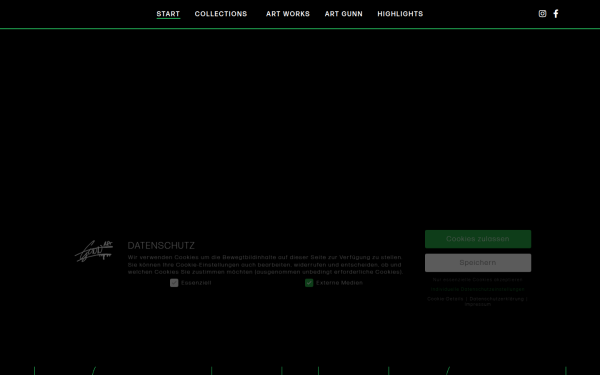Click the DATENSCHUTZ heading

click(161, 246)
